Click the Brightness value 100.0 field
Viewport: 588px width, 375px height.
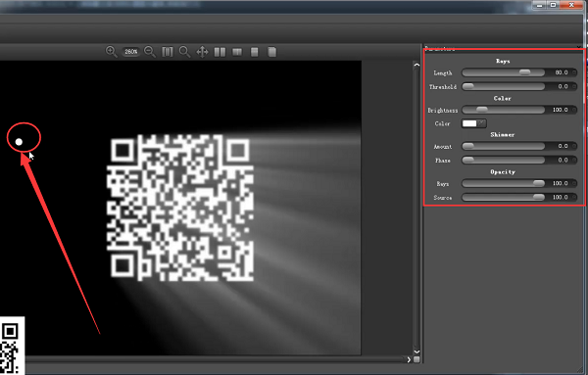point(561,110)
